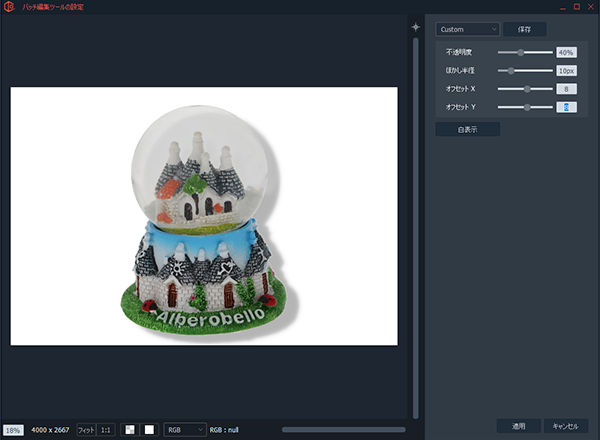600x440 pixels.
Task: Open the RGB channel dropdown
Action: pos(186,429)
